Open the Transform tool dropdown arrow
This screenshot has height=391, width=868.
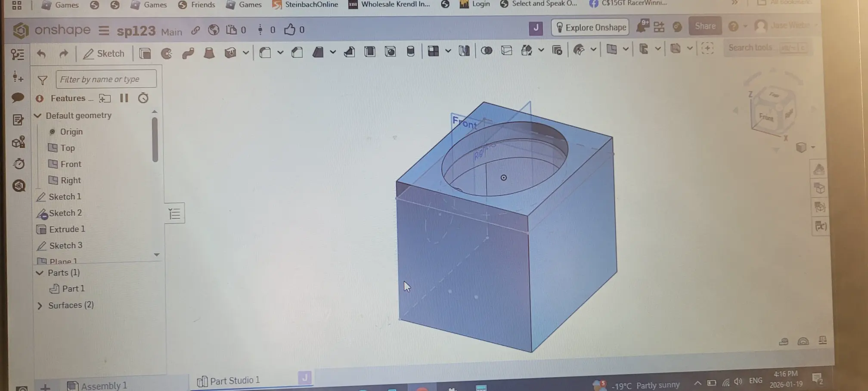(x=541, y=50)
